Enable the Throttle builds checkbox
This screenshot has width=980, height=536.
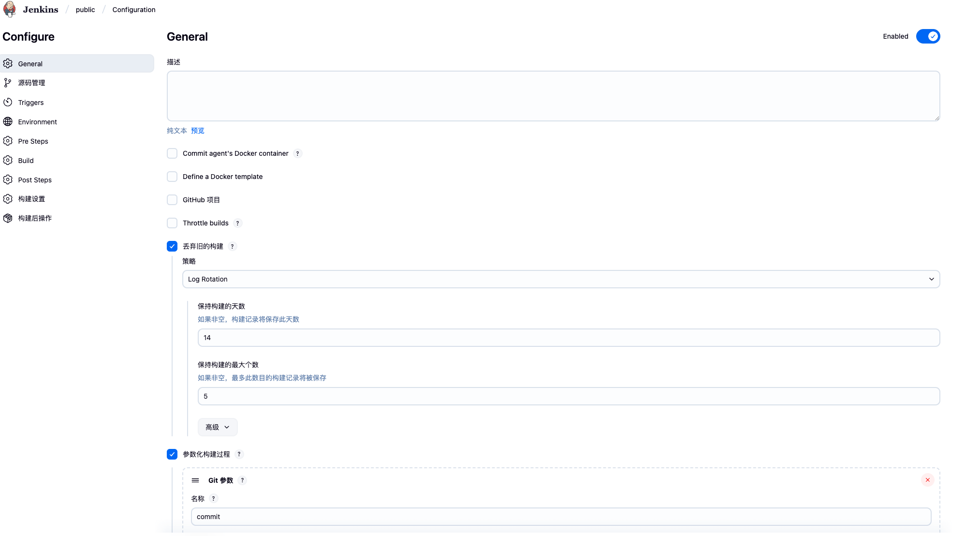coord(172,223)
